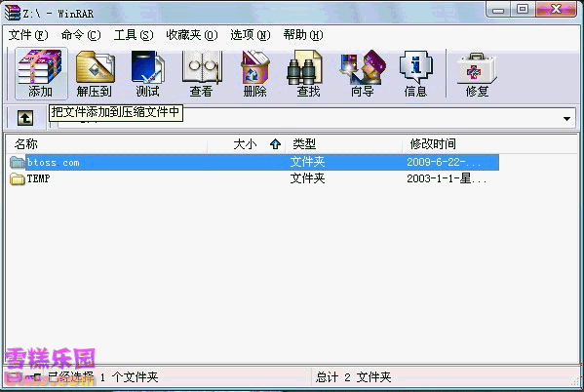Open the 命令(C) menu
Screen dimensions: 584x392
[81, 35]
